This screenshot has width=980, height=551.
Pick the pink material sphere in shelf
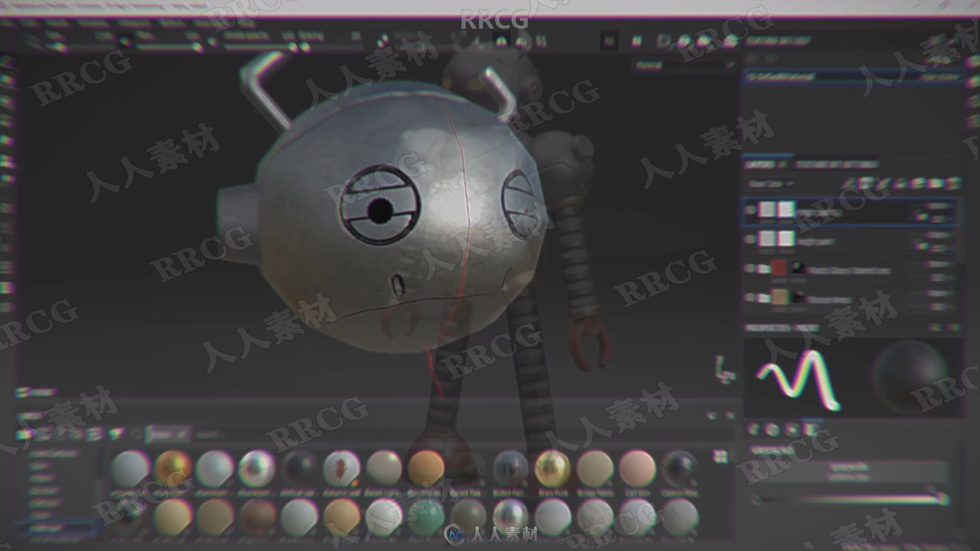(637, 468)
